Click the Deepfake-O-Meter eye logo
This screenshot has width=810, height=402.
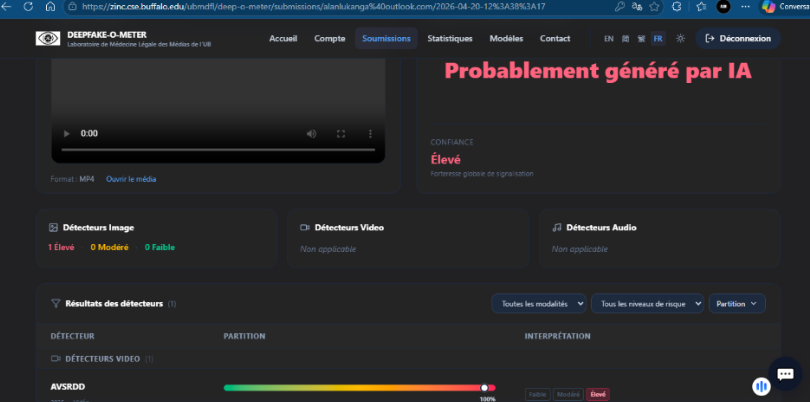47,39
